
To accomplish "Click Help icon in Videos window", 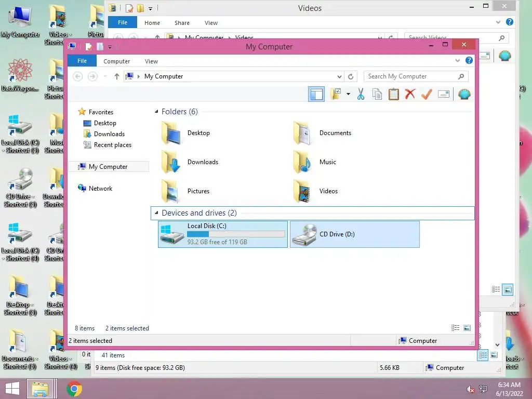I will 509,22.
